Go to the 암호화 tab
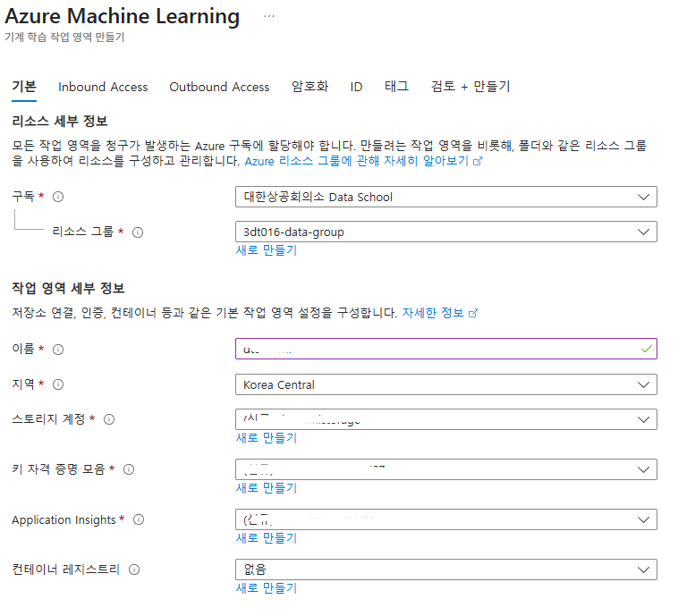695x616 pixels. pos(309,87)
